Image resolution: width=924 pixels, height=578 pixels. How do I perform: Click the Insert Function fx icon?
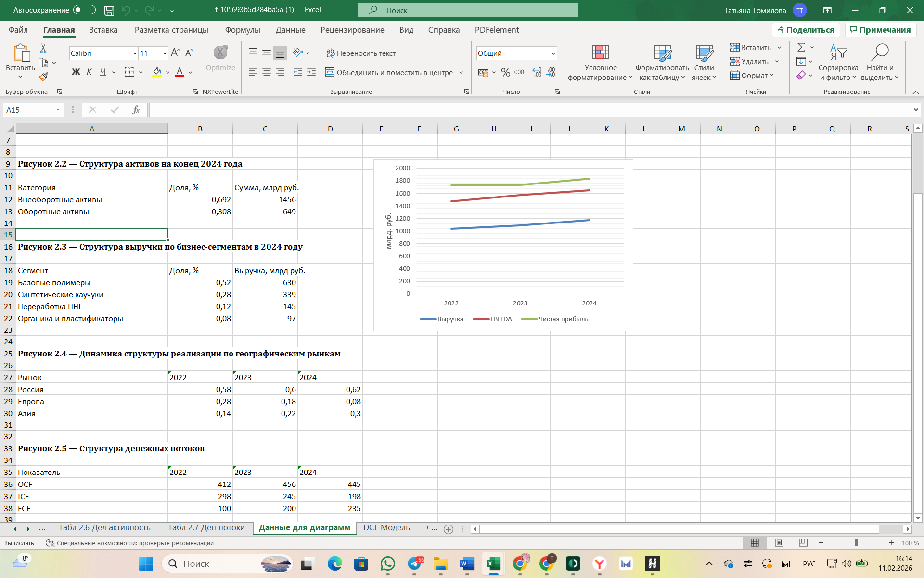pos(136,110)
